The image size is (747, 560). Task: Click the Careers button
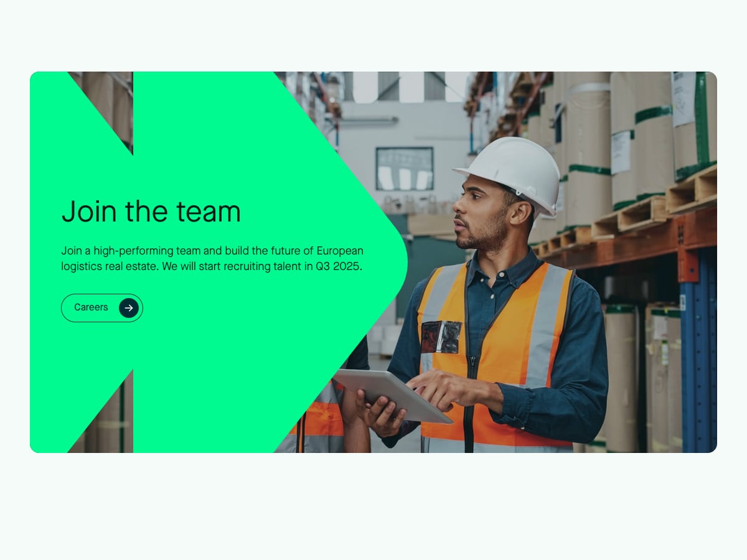(102, 308)
